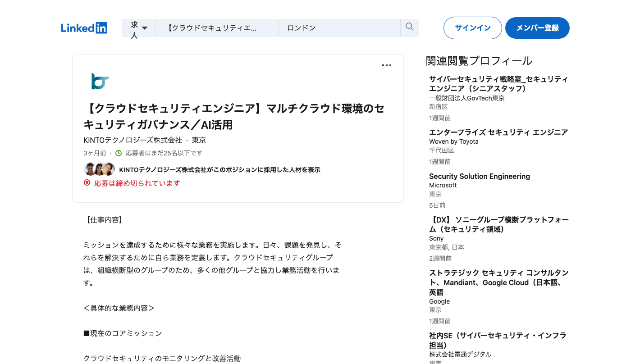631x364 pixels.
Task: Open the three-dot more options menu
Action: (387, 66)
